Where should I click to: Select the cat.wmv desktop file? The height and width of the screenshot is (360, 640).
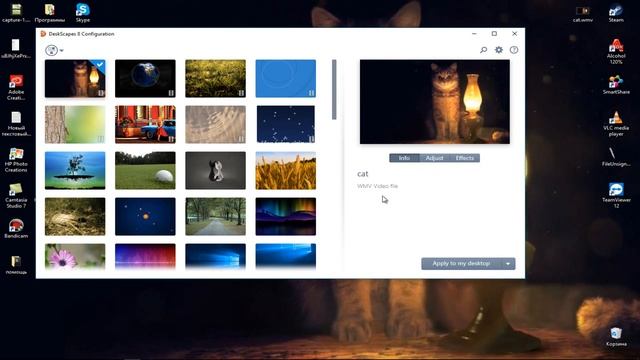[582, 13]
